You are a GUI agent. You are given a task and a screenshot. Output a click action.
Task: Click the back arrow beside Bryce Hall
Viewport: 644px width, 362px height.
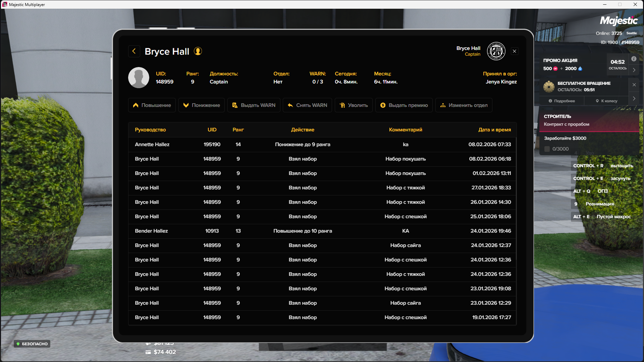134,51
